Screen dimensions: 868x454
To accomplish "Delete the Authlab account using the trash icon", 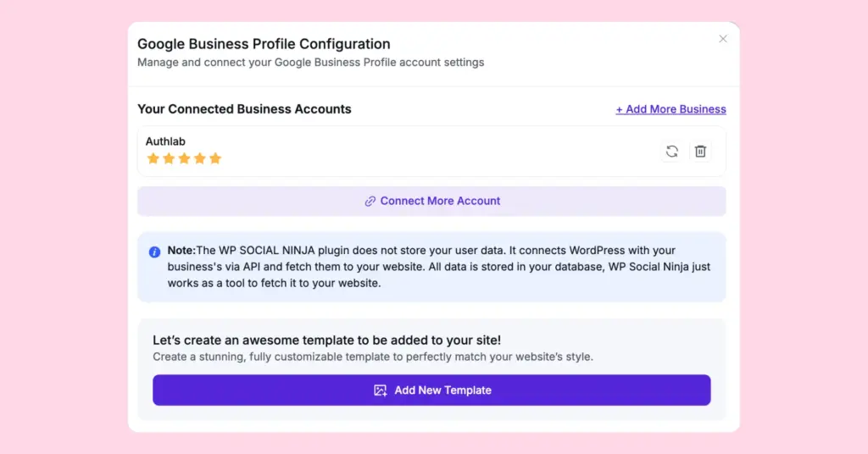I will (x=700, y=151).
